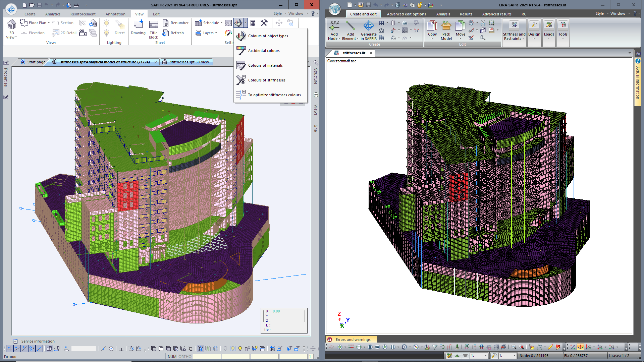Open the Reinforcement ribbon tab

pos(83,14)
